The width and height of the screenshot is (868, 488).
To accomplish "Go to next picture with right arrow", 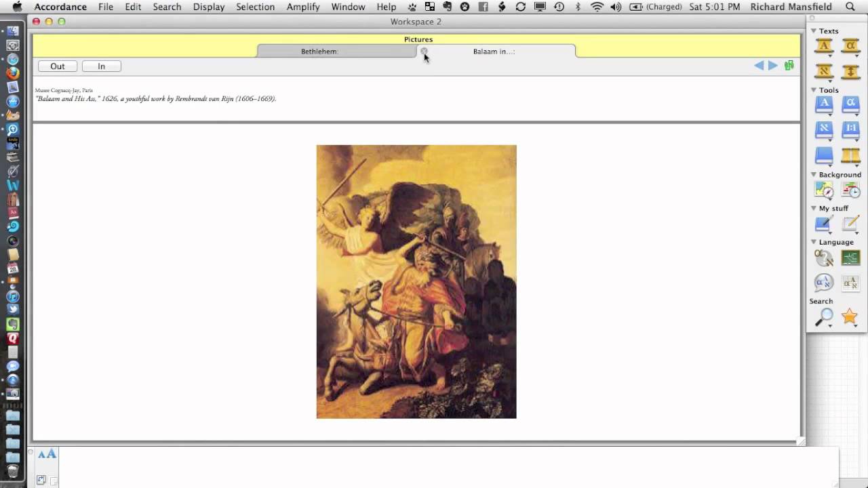I will (773, 66).
